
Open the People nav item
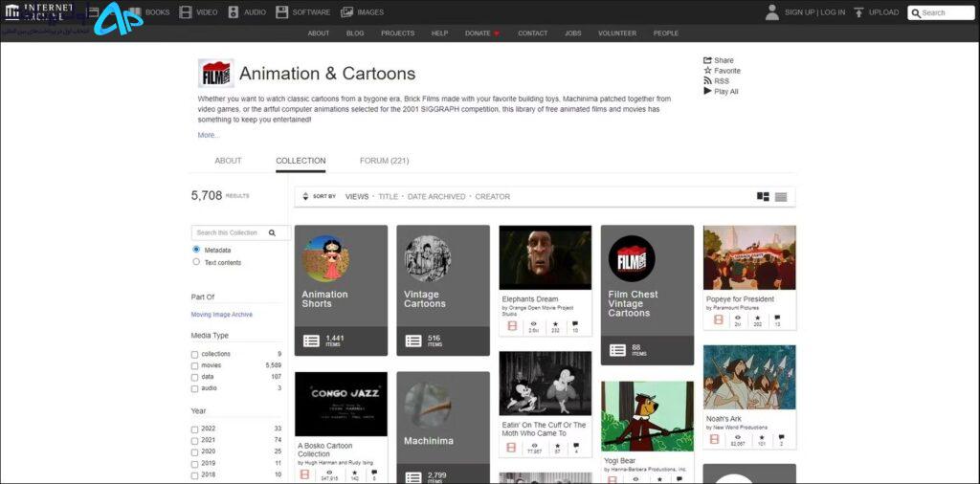(x=666, y=33)
